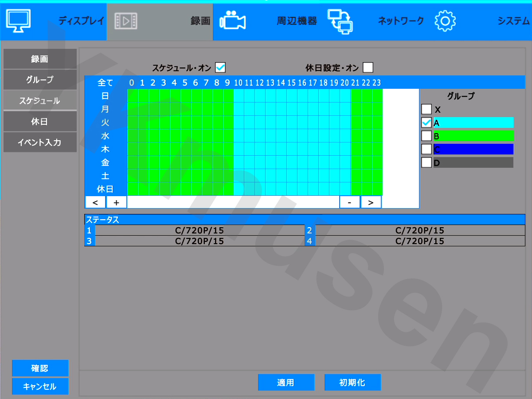The image size is (532, 399).
Task: Select the 全て header cell
Action: coord(106,83)
